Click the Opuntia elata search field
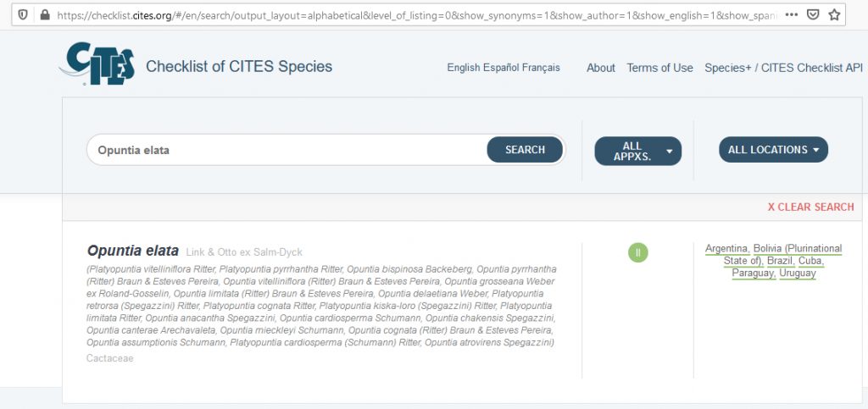 (x=287, y=150)
